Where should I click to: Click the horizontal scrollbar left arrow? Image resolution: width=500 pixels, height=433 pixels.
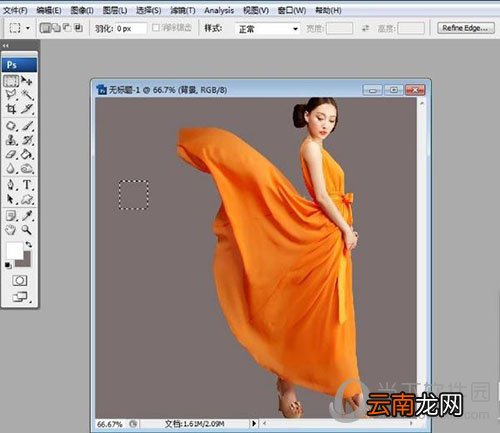coord(264,423)
